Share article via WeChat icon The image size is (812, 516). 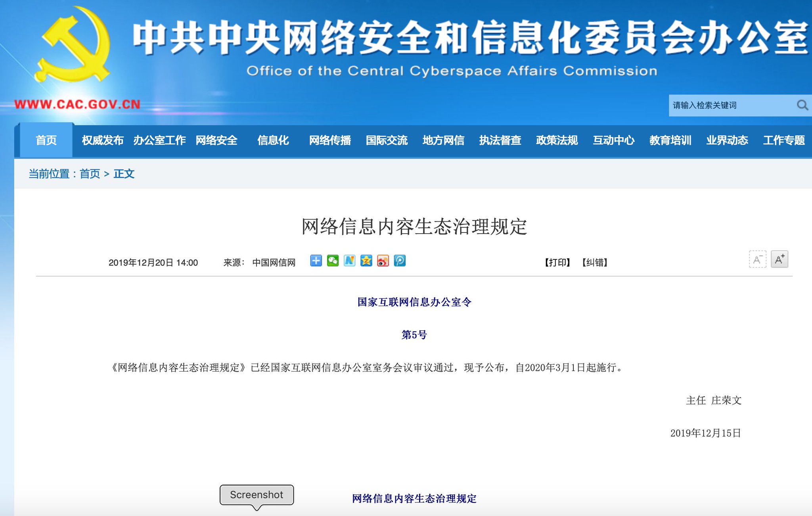point(333,261)
